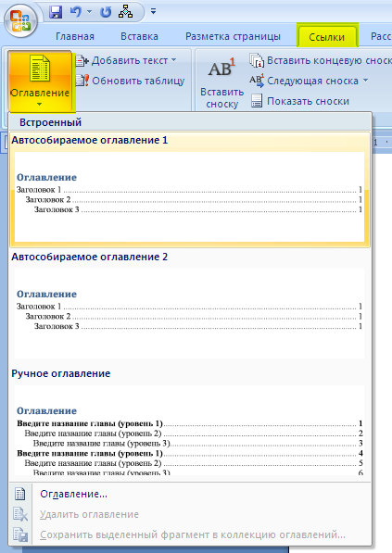Click the round Office button

pos(20,20)
